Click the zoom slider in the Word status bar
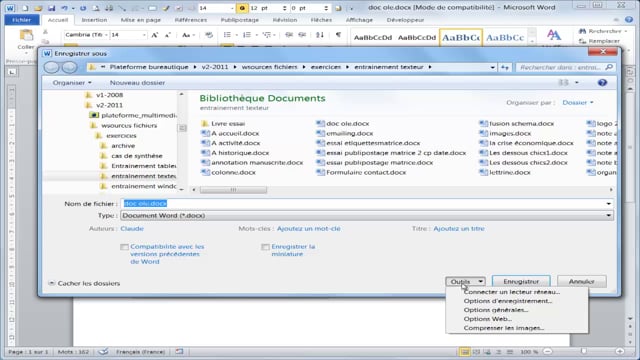This screenshot has height=360, width=640. pos(584,351)
